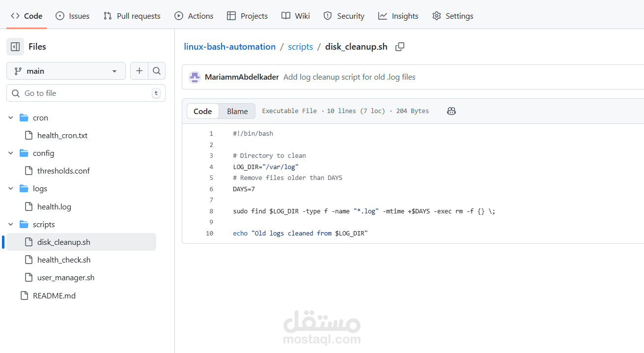Click the #!/bin/bash shebang line
This screenshot has height=353, width=644.
[253, 134]
